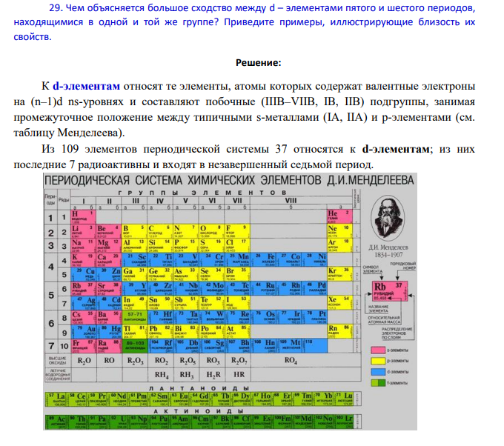This screenshot has height=446, width=504.
Task: Select the uranium U cell in actinoids row
Action: tap(118, 422)
